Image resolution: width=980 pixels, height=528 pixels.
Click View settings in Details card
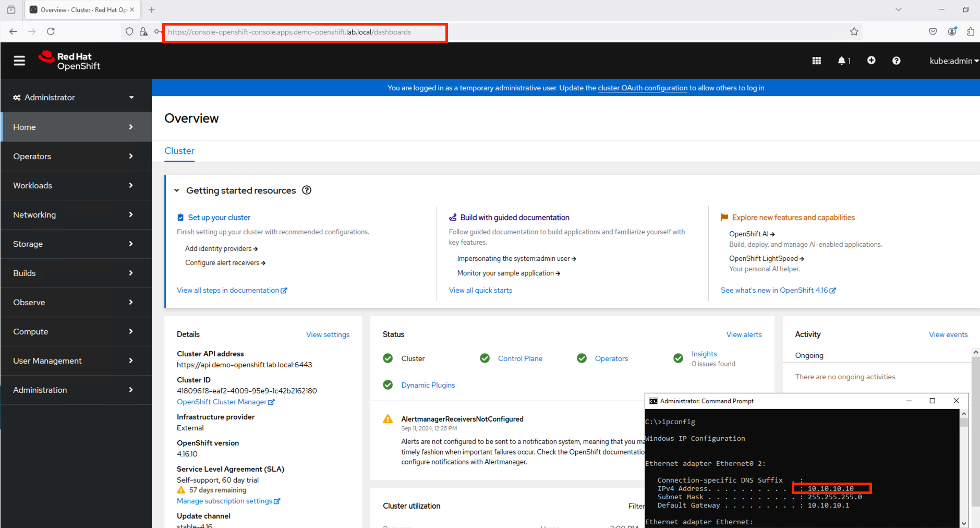pyautogui.click(x=328, y=334)
